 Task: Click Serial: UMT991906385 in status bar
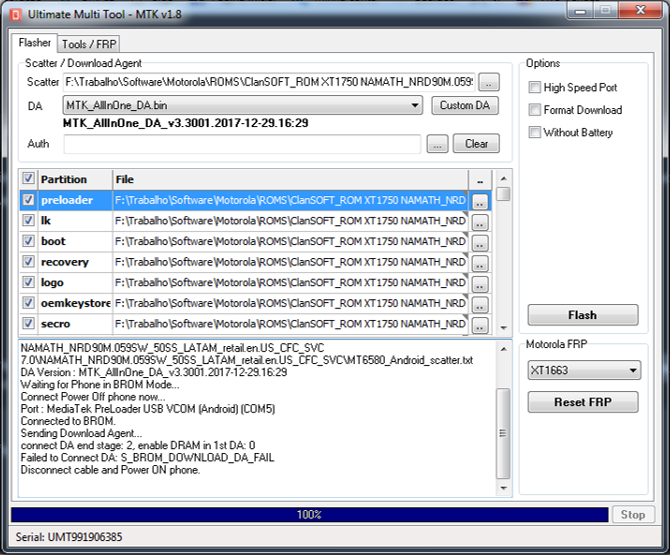point(69,537)
